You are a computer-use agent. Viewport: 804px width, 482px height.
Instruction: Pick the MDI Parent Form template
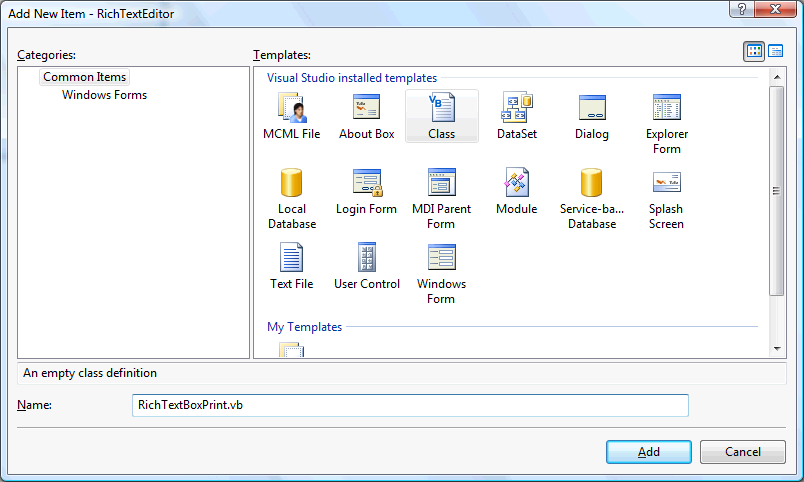tap(441, 199)
